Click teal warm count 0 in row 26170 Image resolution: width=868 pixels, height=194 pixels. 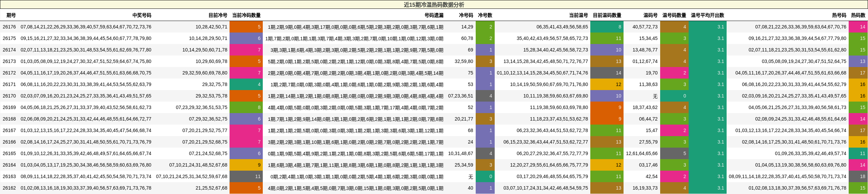point(674,96)
